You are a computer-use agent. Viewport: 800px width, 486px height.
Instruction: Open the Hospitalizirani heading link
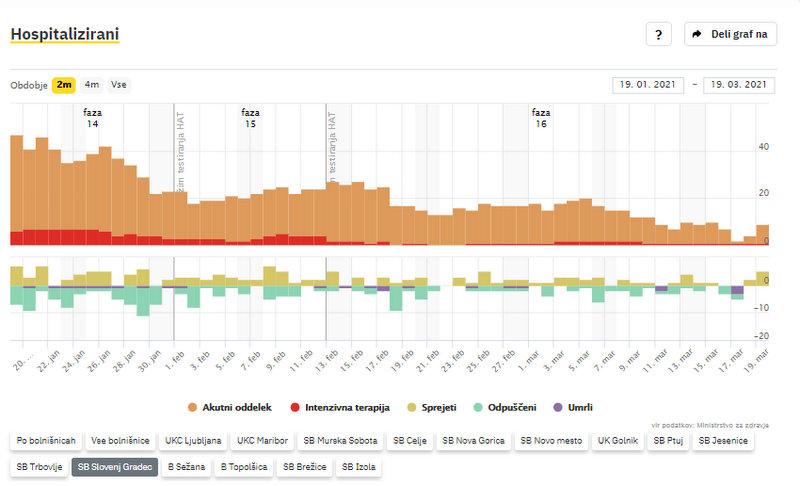pos(65,35)
